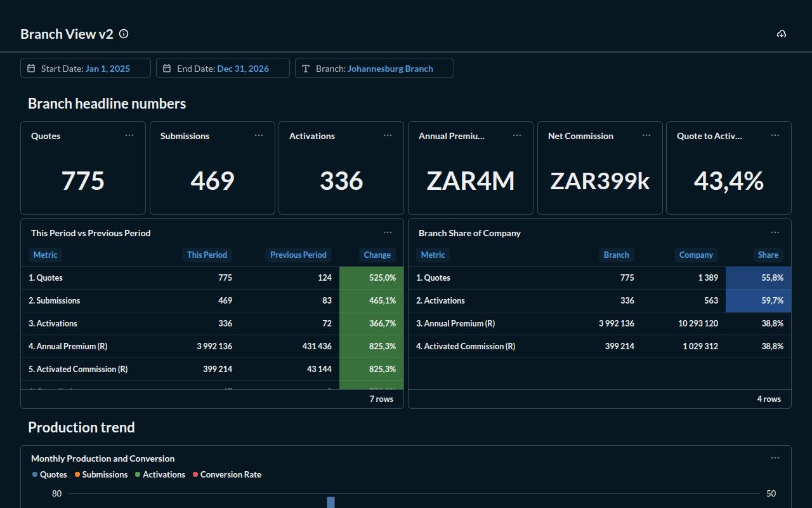Toggle Submissions series in chart legend
This screenshot has height=508, width=812.
click(x=101, y=474)
